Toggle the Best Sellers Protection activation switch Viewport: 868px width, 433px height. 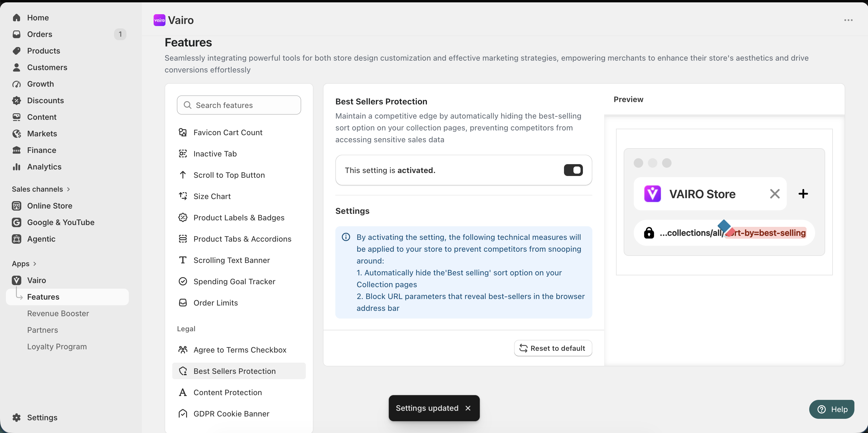coord(573,170)
